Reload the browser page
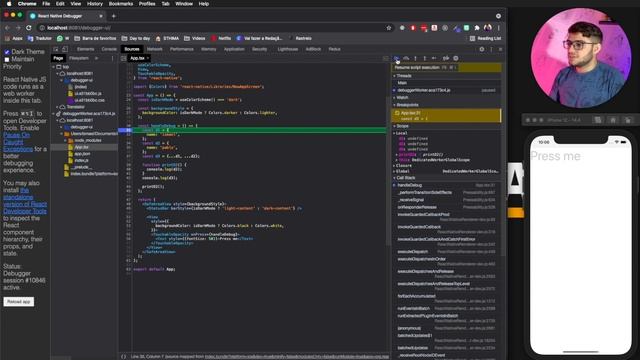Image resolution: width=640 pixels, height=360 pixels. [29, 28]
